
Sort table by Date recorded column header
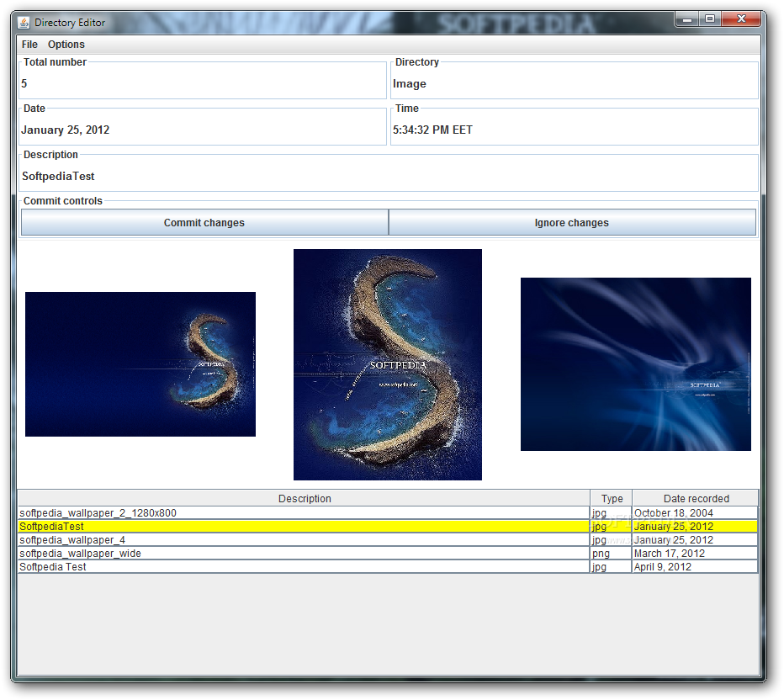(696, 499)
